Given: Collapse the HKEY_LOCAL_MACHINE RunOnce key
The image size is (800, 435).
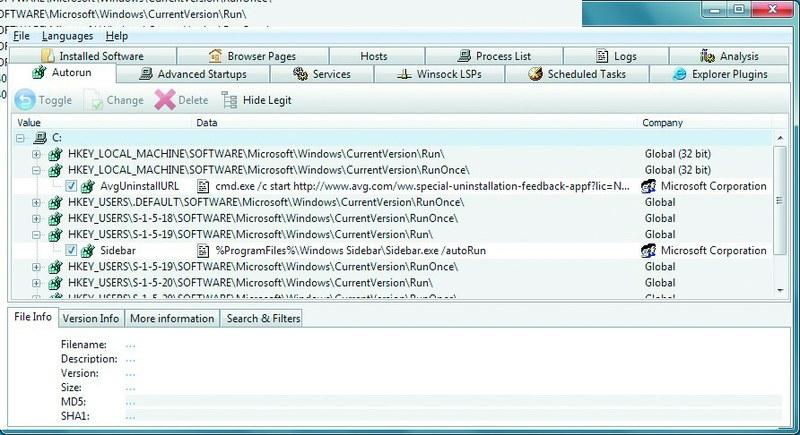Looking at the screenshot, I should 37,170.
